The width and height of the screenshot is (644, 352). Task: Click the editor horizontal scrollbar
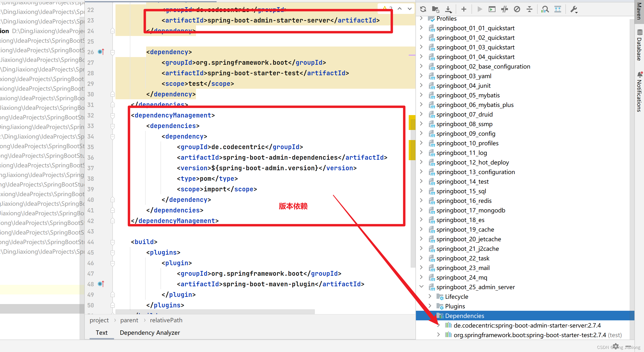(x=215, y=312)
